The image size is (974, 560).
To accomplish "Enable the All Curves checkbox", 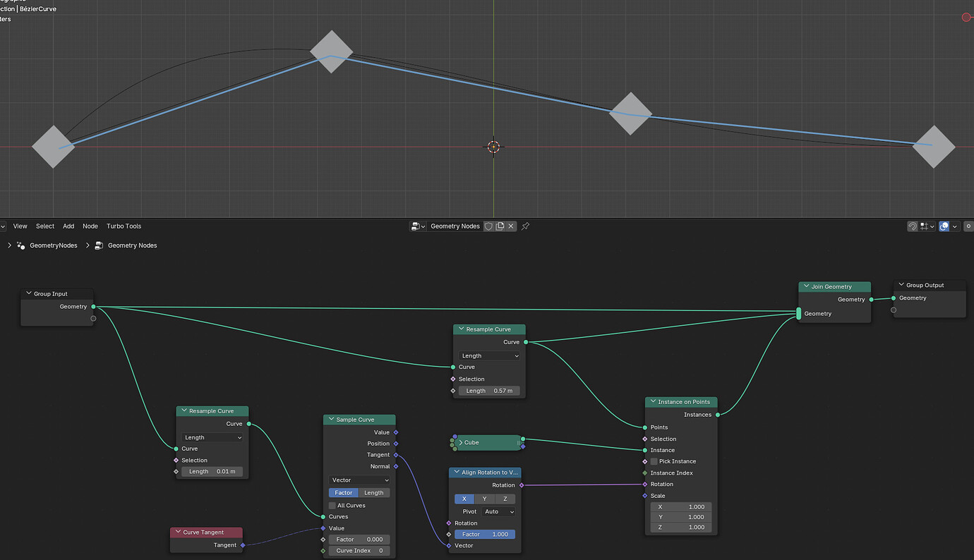I will (x=332, y=506).
